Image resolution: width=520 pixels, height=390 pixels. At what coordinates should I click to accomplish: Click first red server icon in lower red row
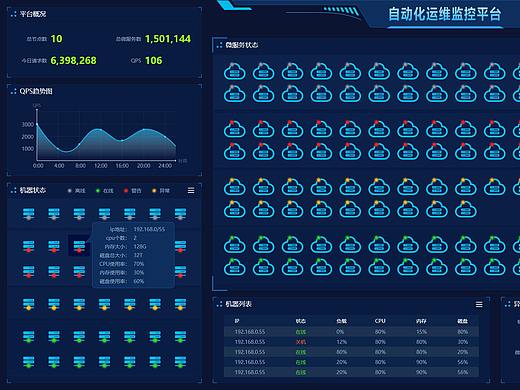pyautogui.click(x=28, y=271)
